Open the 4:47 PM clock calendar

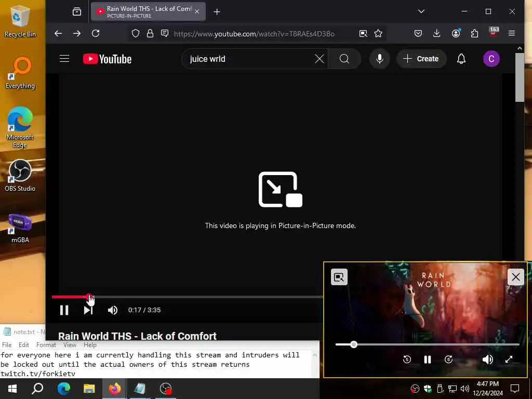click(487, 389)
